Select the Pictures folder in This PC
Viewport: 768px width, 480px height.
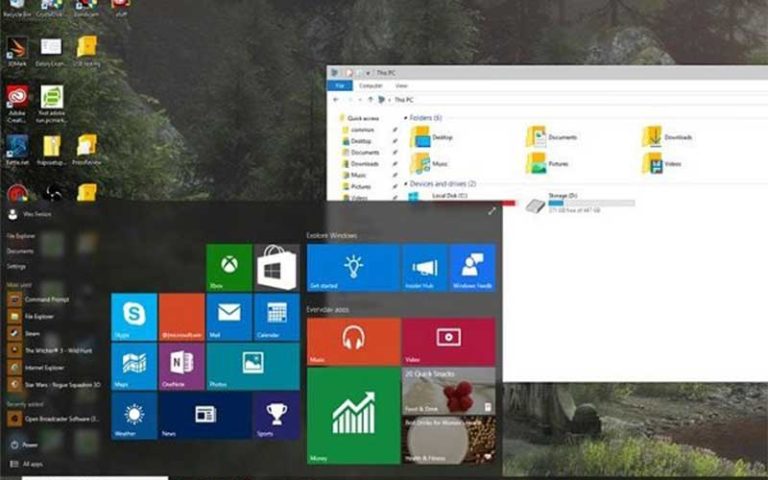click(x=547, y=164)
